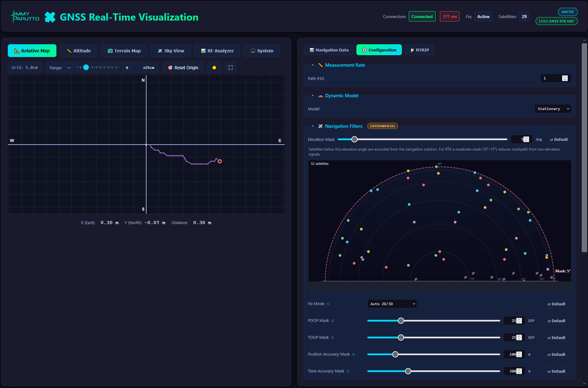This screenshot has height=388, width=588.
Task: Reset Elevation Mask to Default
Action: (559, 139)
